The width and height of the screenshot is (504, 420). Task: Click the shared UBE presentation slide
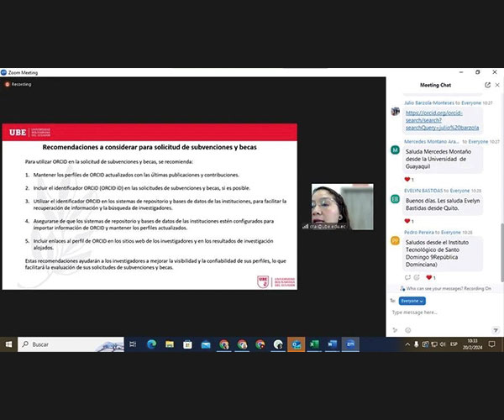[x=150, y=207]
